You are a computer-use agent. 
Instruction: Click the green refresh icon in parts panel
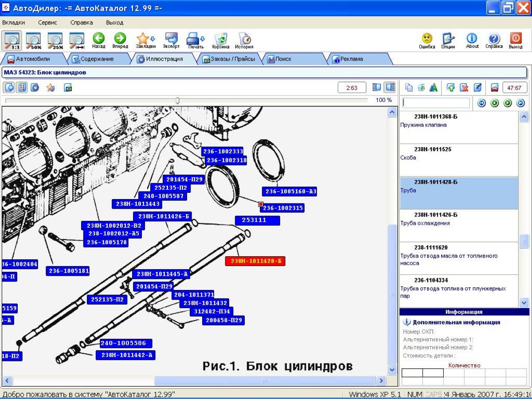coord(421,88)
